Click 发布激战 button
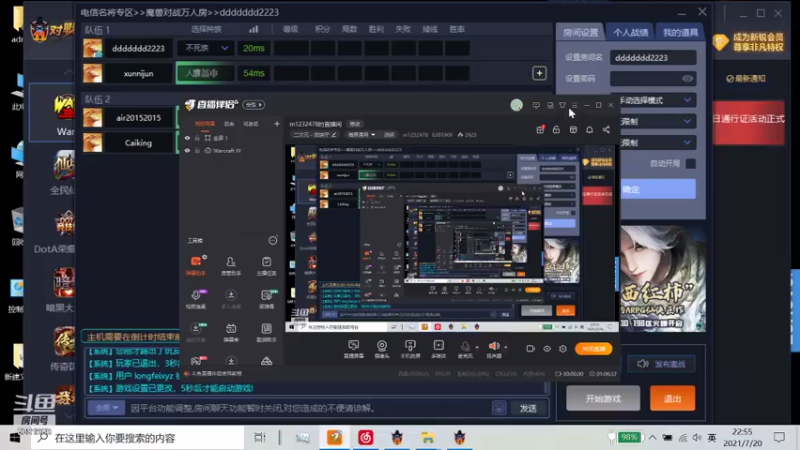Image resolution: width=800 pixels, height=450 pixels. [x=661, y=364]
